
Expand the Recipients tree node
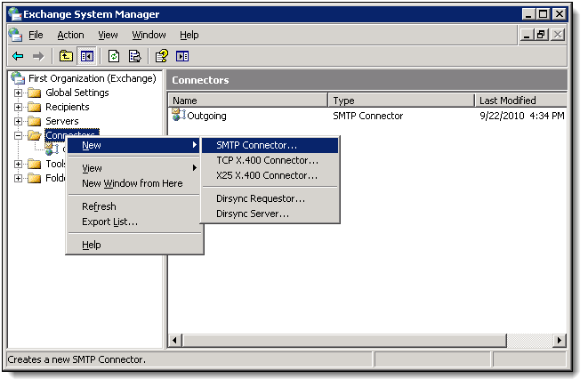[x=18, y=107]
